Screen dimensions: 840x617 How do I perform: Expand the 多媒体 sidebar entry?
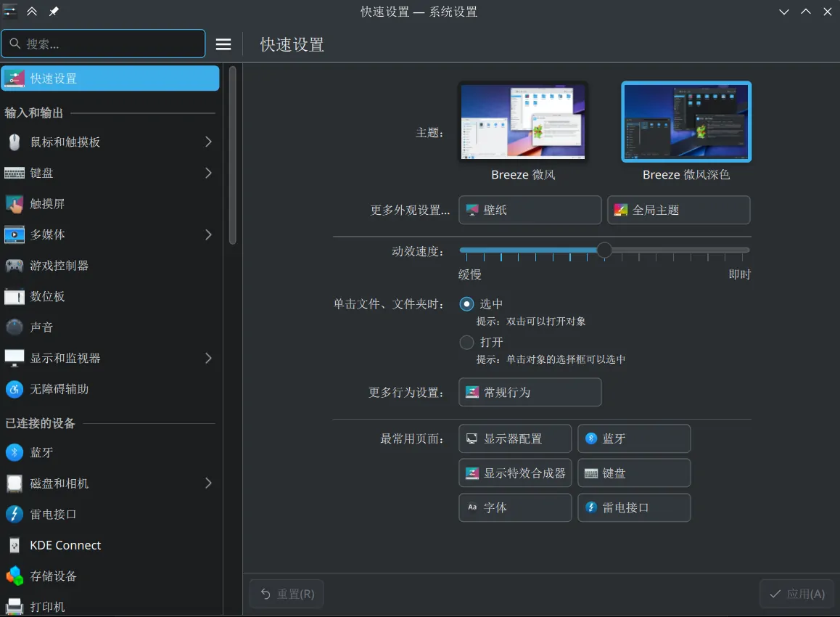(208, 234)
